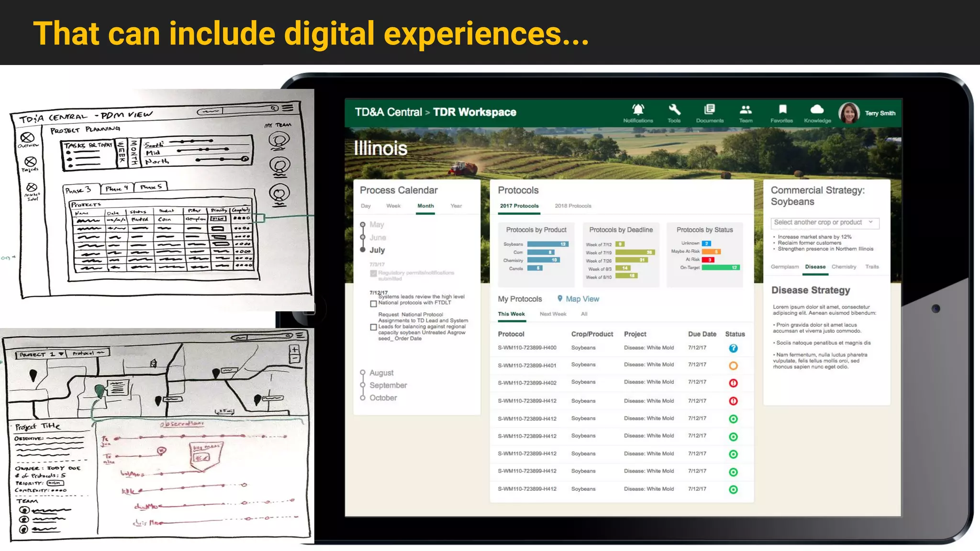Click the Soybeans bar in Protocols by Product

pyautogui.click(x=547, y=244)
